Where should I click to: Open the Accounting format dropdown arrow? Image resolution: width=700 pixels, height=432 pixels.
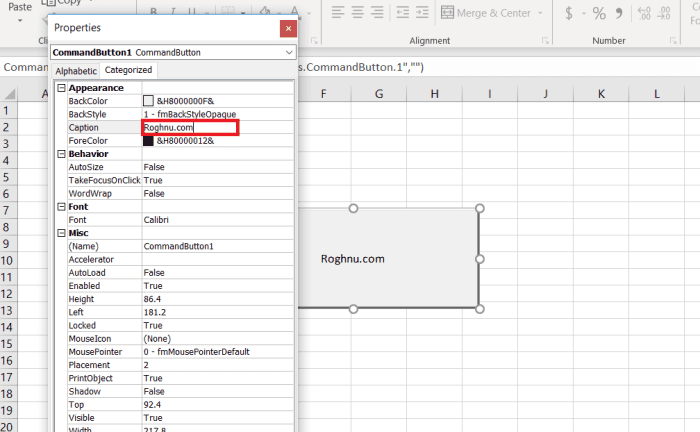(583, 14)
